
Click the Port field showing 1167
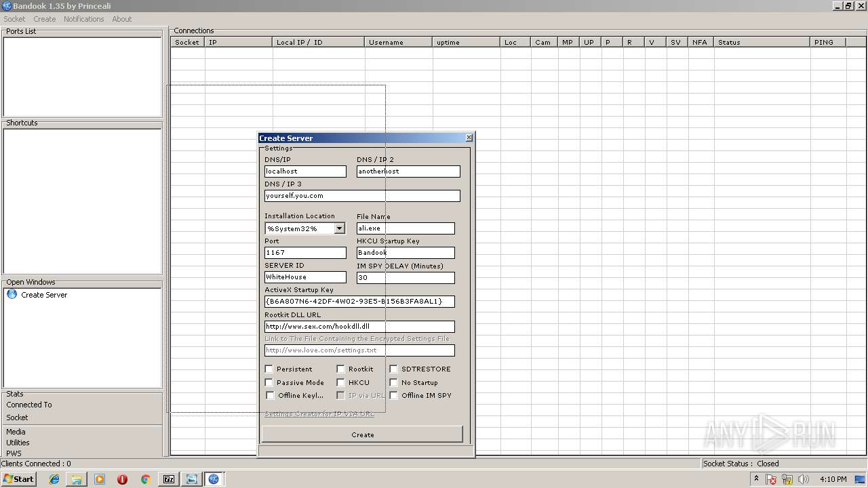(x=305, y=253)
